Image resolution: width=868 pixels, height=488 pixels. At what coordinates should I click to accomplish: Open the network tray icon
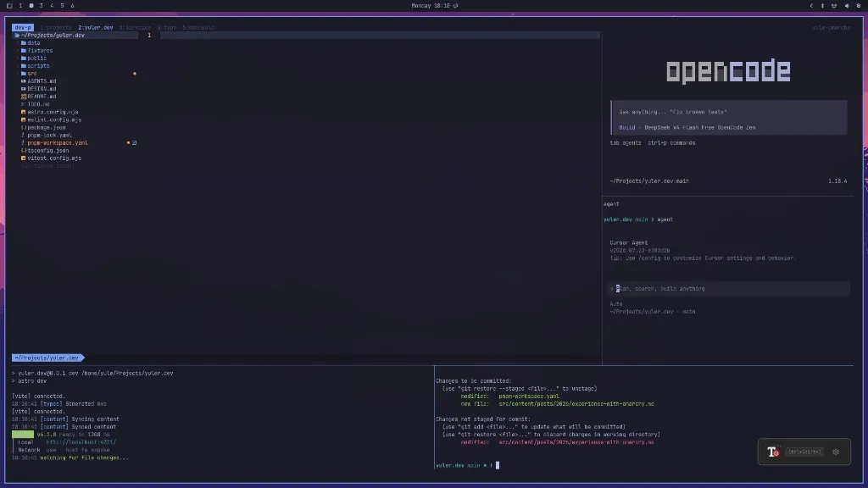coord(834,6)
